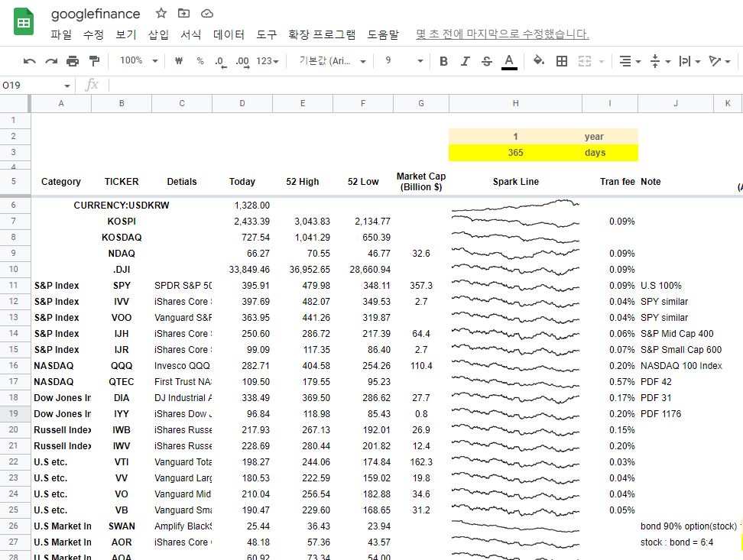This screenshot has width=743, height=560.
Task: Open vertical align dropdown
Action: (660, 61)
